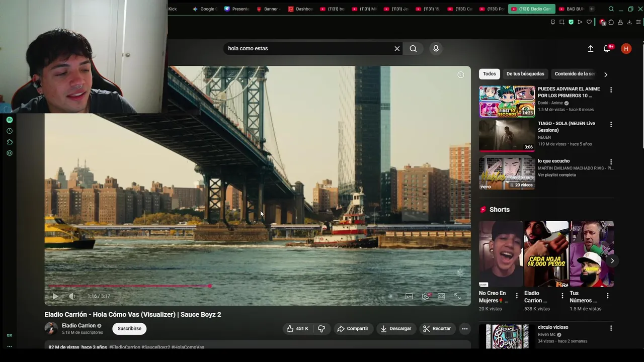Open options for the anime guess video
This screenshot has width=644, height=362.
coord(611,90)
